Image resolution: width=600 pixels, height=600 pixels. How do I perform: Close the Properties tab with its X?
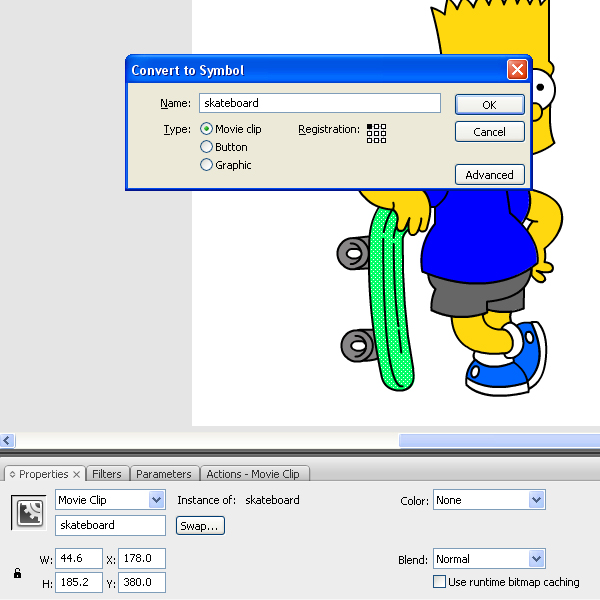click(x=77, y=474)
